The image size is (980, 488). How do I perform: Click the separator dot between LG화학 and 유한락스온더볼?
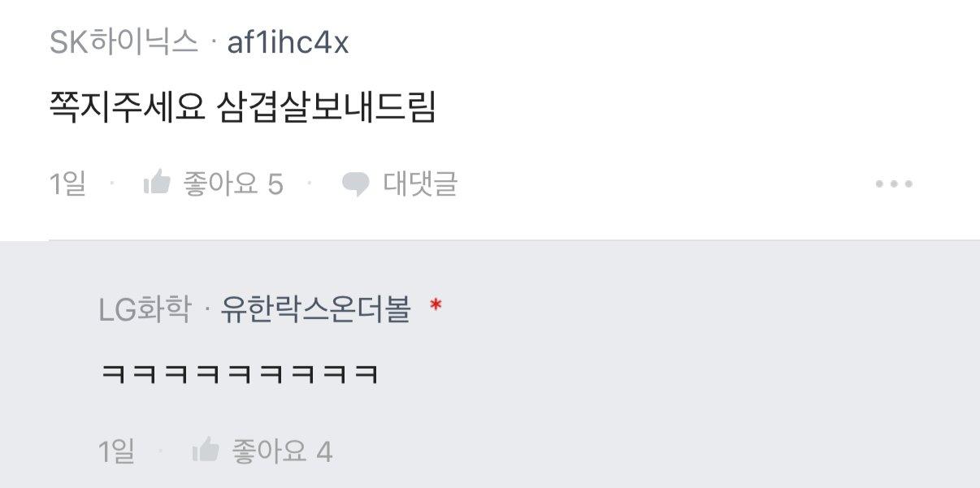tap(206, 310)
